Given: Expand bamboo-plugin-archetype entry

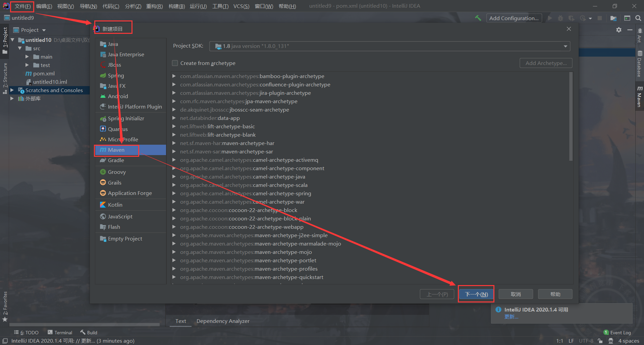Looking at the screenshot, I should coord(174,76).
